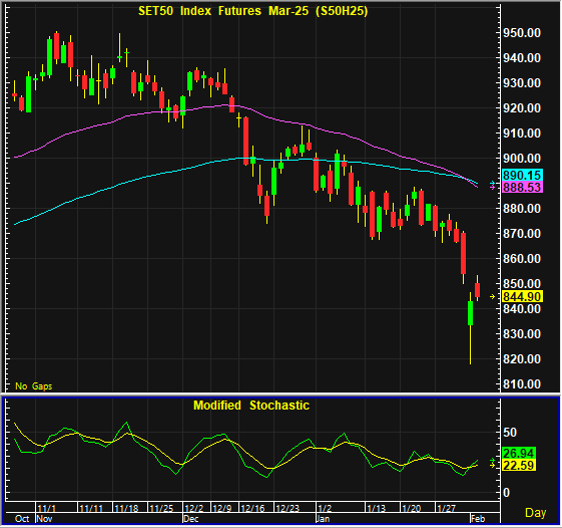The width and height of the screenshot is (562, 528).
Task: Click the No Gaps label
Action: point(34,386)
